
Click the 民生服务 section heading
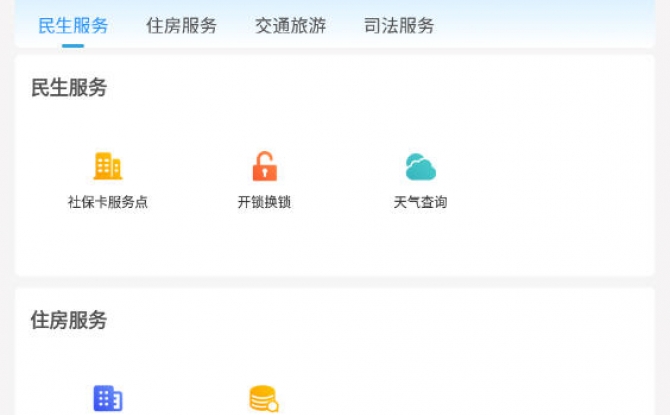tap(69, 88)
